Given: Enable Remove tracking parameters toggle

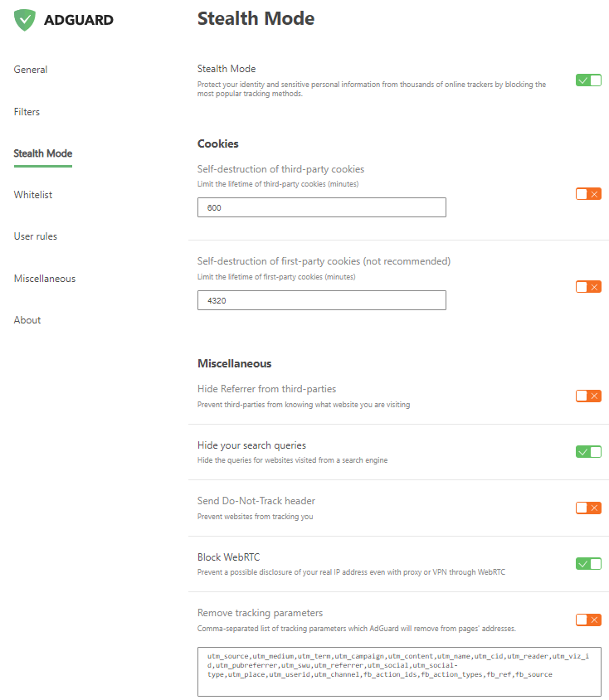Looking at the screenshot, I should point(588,620).
